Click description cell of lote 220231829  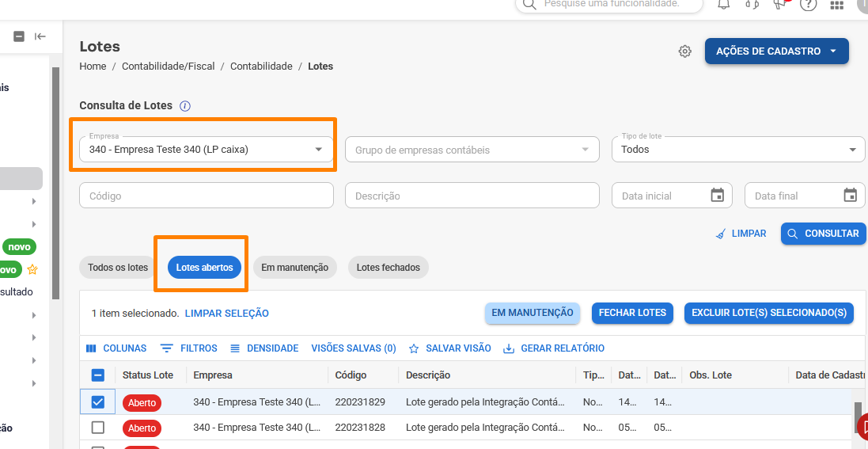tap(486, 402)
